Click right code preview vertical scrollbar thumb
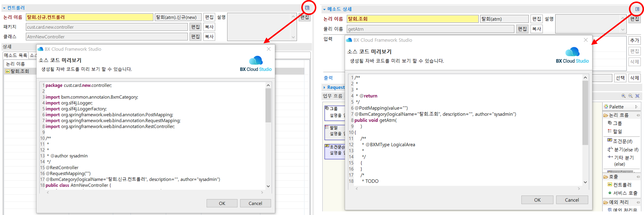This screenshot has width=644, height=215. pyautogui.click(x=585, y=113)
